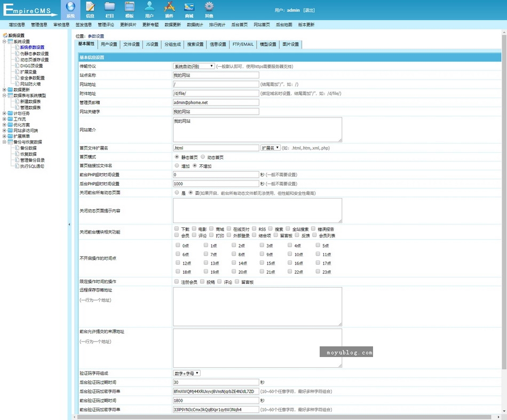Click the page icon beside 恢复数据

pyautogui.click(x=17, y=154)
